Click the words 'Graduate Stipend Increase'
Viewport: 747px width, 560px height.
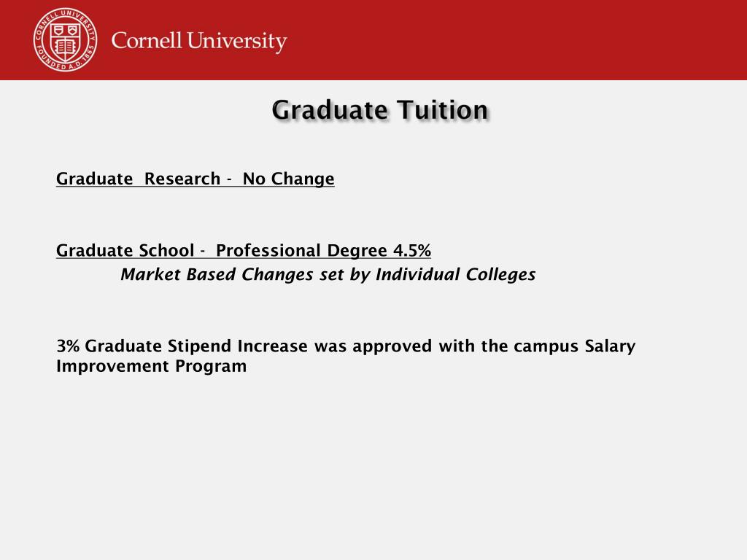click(x=196, y=346)
